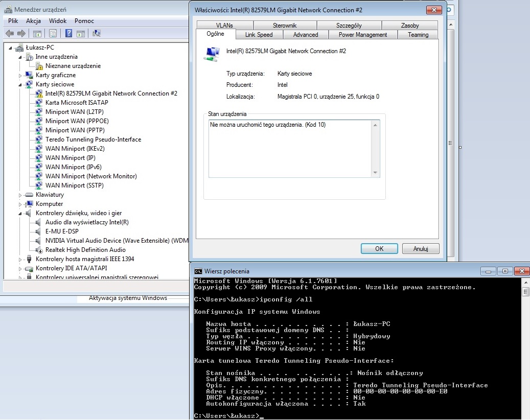Click down arrow in Stan urządzenia scrollbar
530x420 pixels.
[x=375, y=173]
